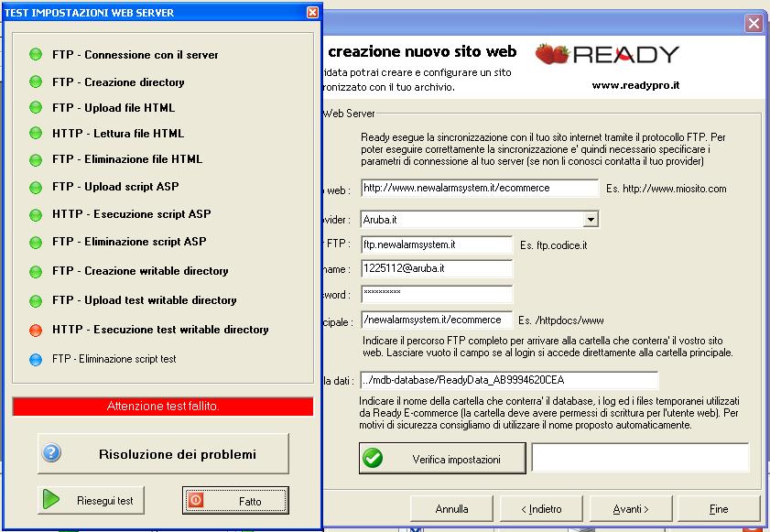Screen dimensions: 770x532
Task: Click the text HTTP - Esecuzione test writable directory
Action: coord(160,329)
